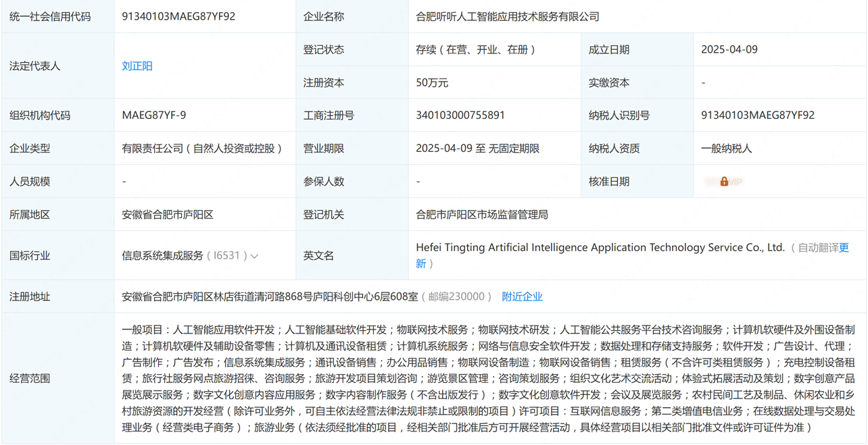868x445 pixels.
Task: Select taxpayer qualification 一般纳税人
Action: click(726, 149)
